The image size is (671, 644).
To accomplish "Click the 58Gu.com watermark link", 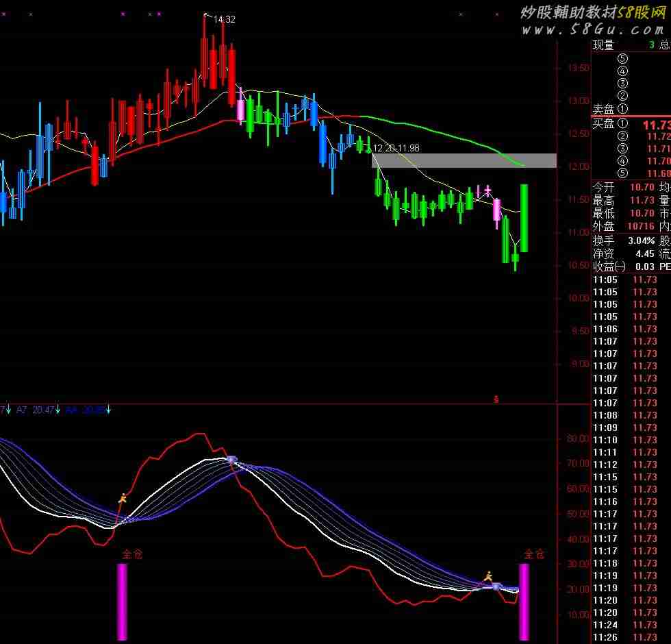I will (x=592, y=29).
